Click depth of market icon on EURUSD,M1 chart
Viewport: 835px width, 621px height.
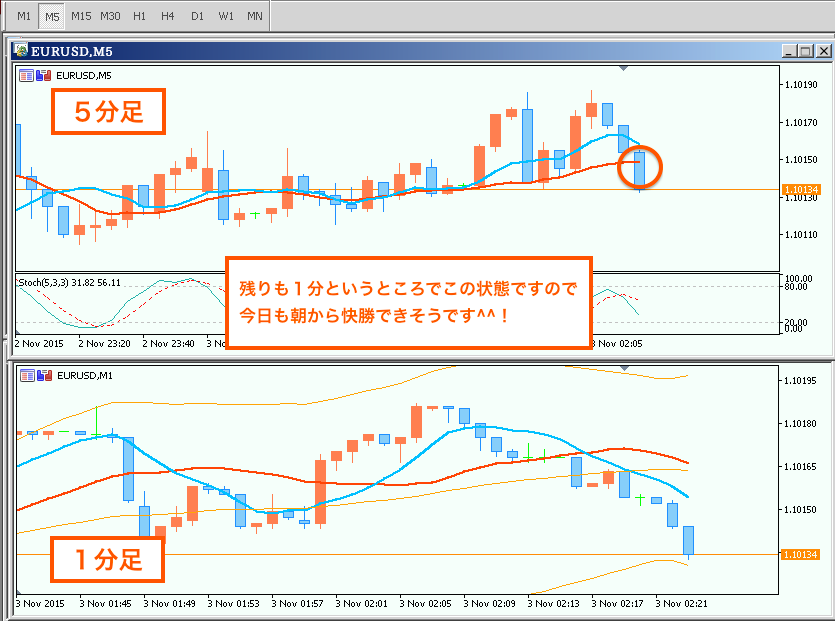click(43, 376)
